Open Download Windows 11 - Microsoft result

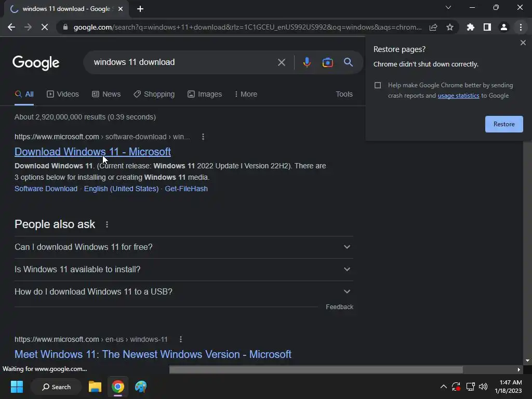coord(92,152)
